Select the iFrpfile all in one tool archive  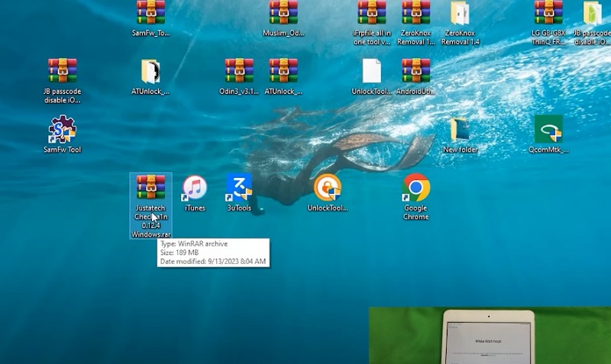(x=372, y=15)
